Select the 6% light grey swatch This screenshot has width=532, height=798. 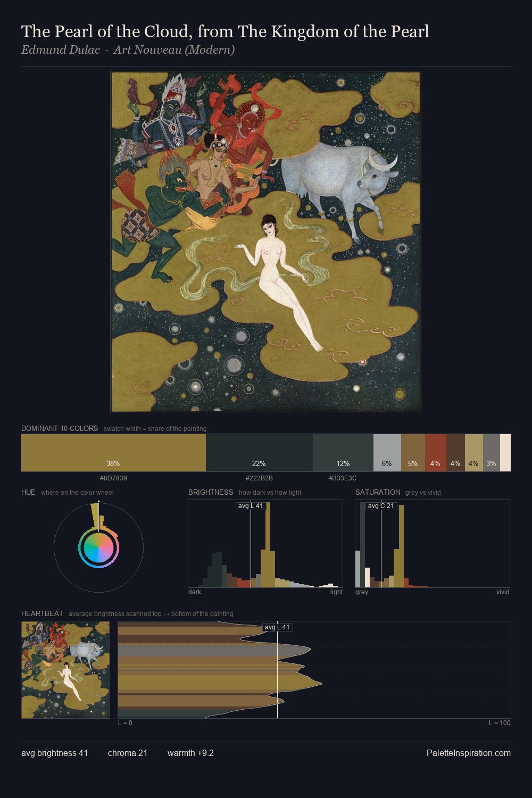click(x=387, y=453)
